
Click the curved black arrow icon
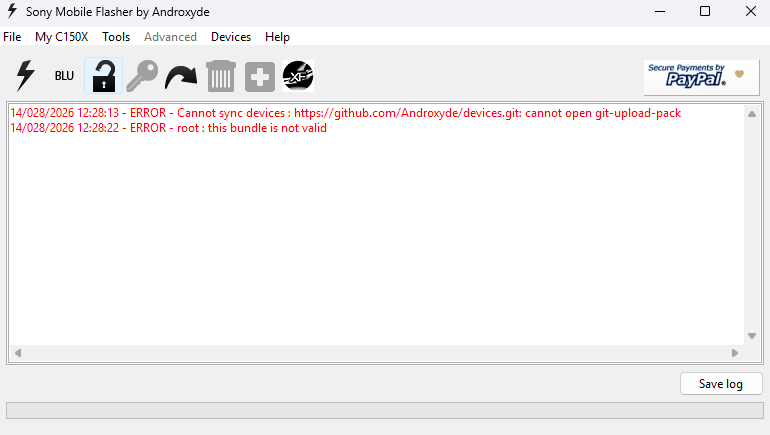181,77
